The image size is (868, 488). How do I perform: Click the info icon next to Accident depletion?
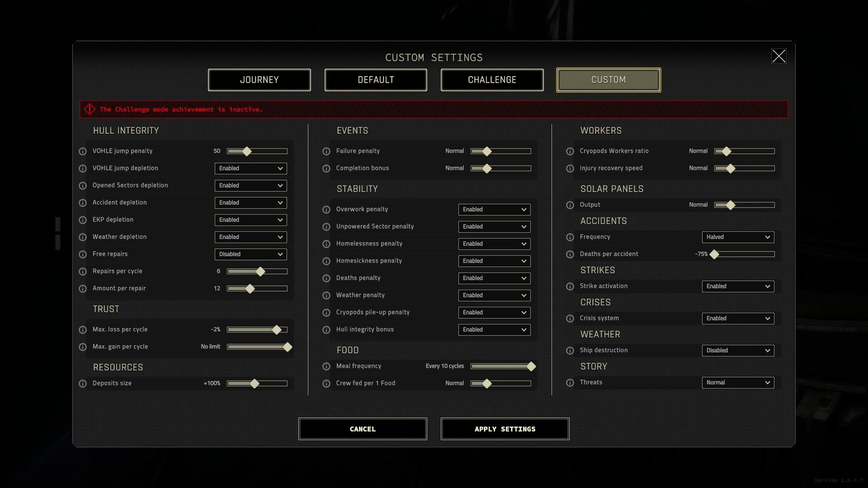pos(83,202)
